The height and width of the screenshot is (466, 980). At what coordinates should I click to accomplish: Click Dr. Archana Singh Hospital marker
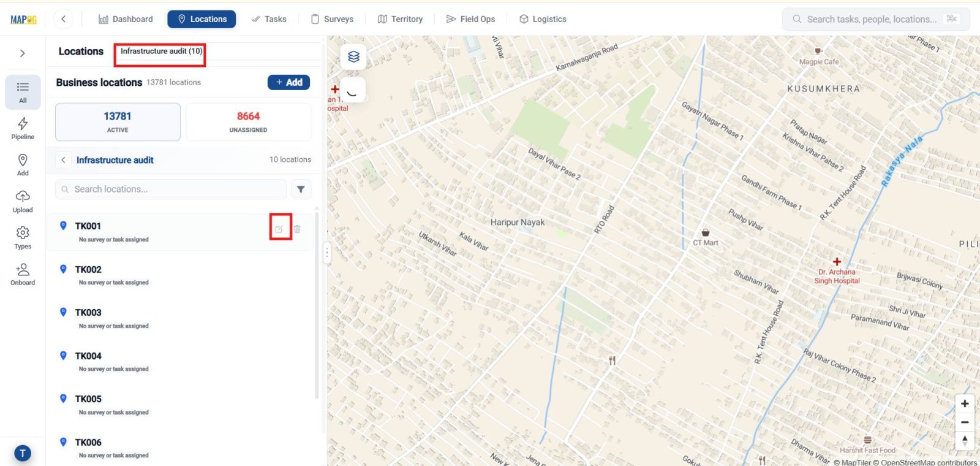(837, 262)
